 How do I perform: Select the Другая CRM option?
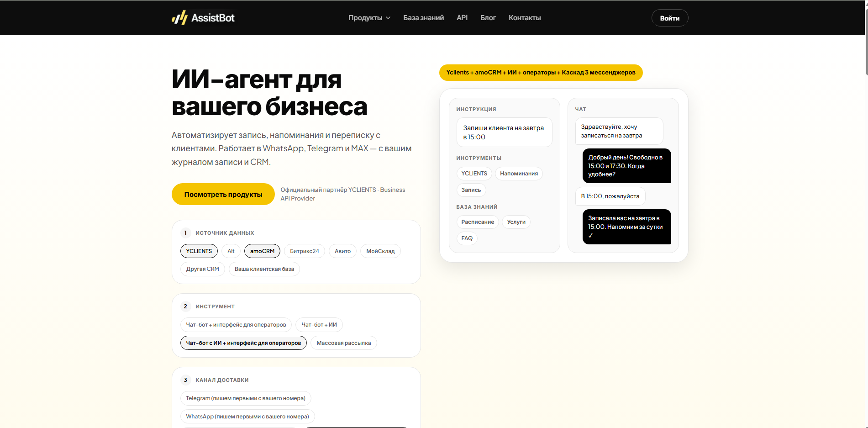click(203, 269)
